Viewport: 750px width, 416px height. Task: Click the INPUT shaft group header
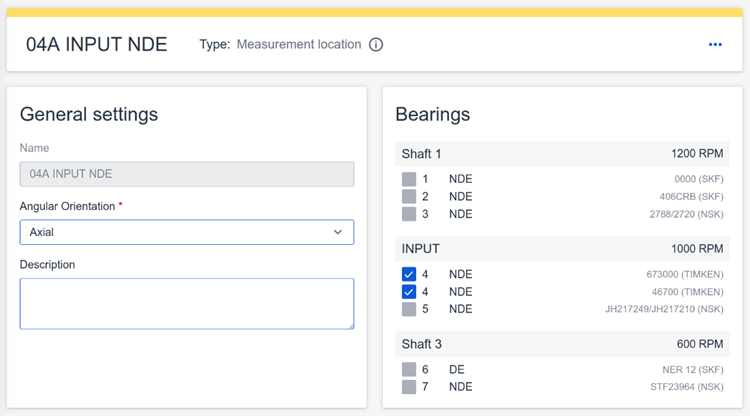coord(560,249)
